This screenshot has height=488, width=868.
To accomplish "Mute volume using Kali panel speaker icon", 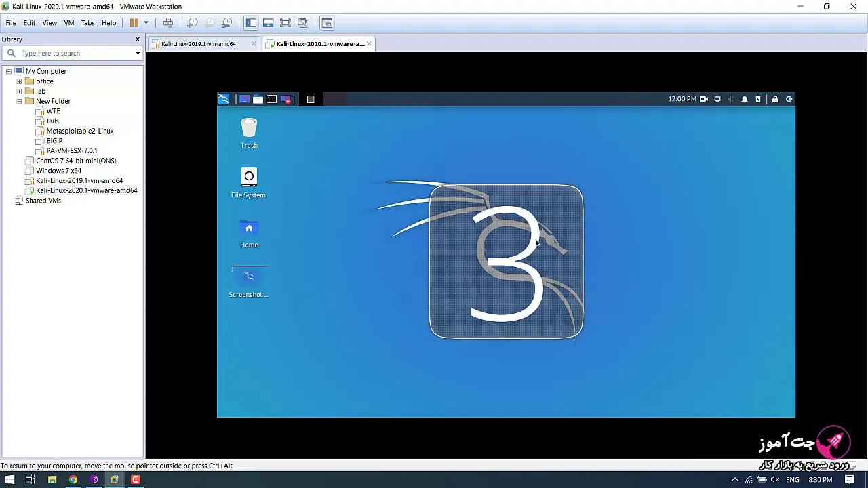I will [731, 99].
